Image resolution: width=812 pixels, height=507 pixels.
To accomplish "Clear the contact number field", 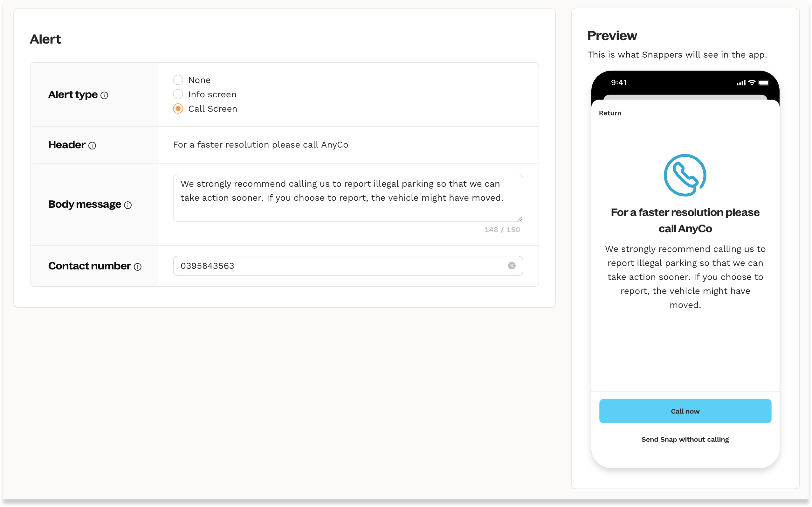I will click(512, 266).
